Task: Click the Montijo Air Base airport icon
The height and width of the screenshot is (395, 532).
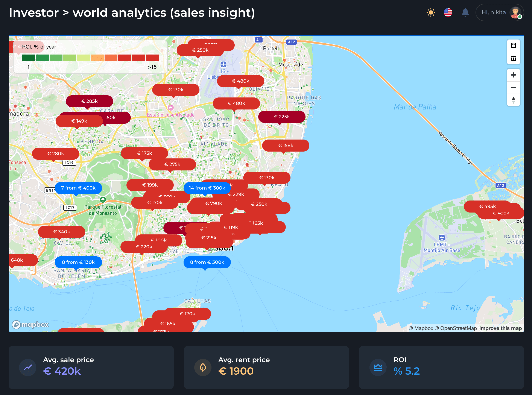Action: coord(442,238)
